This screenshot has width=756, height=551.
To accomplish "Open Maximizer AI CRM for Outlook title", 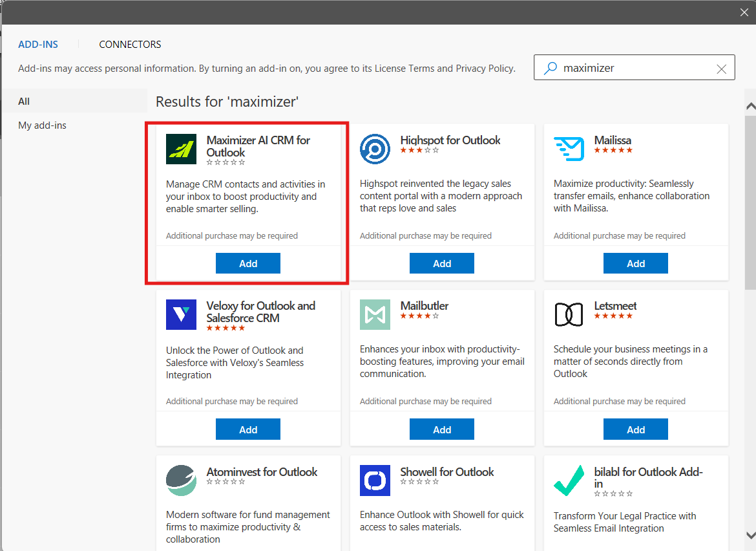I will [258, 146].
